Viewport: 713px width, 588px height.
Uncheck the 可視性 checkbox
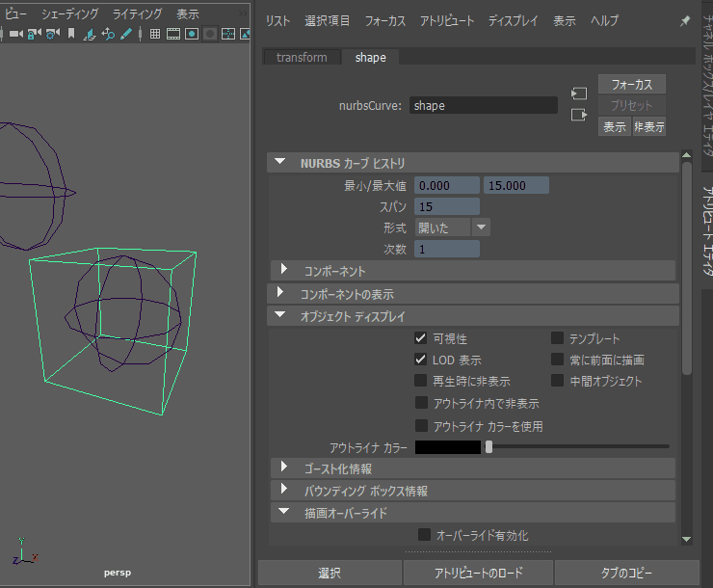click(421, 338)
